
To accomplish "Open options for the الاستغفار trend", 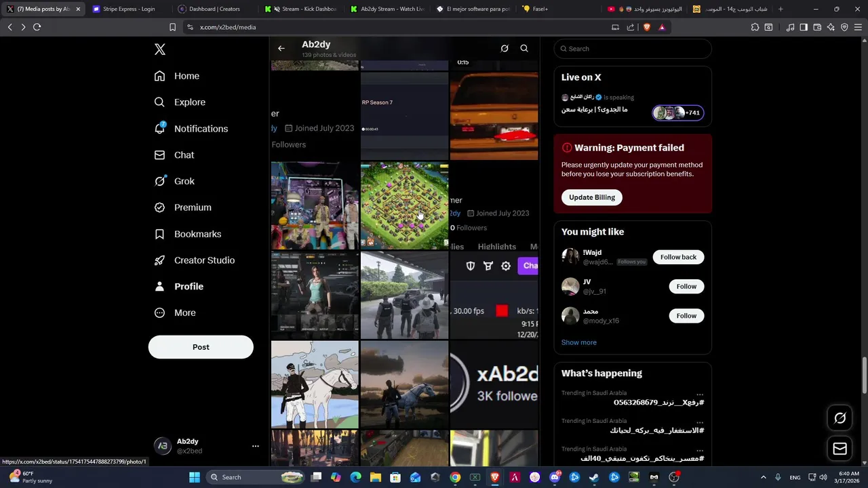I will click(700, 422).
